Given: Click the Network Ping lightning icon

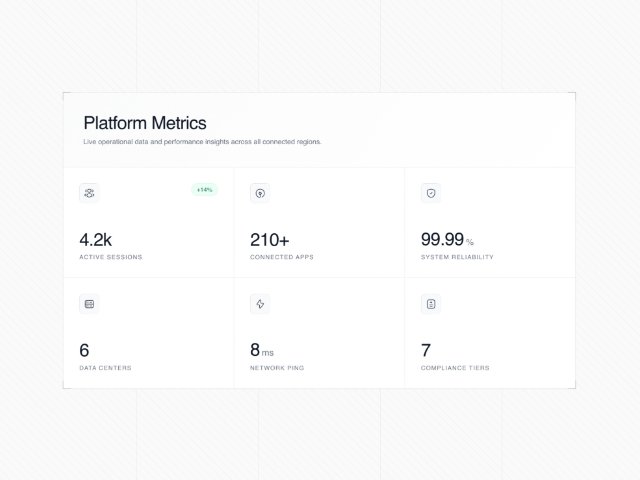Looking at the screenshot, I should pos(260,304).
